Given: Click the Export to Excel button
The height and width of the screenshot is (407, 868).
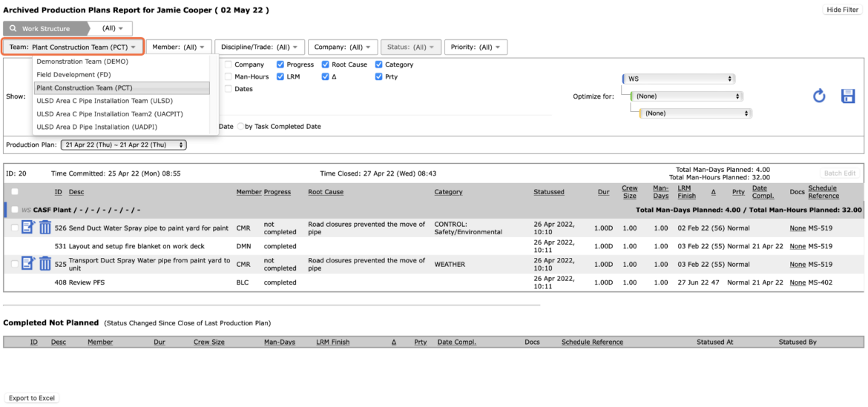Looking at the screenshot, I should coord(32,398).
